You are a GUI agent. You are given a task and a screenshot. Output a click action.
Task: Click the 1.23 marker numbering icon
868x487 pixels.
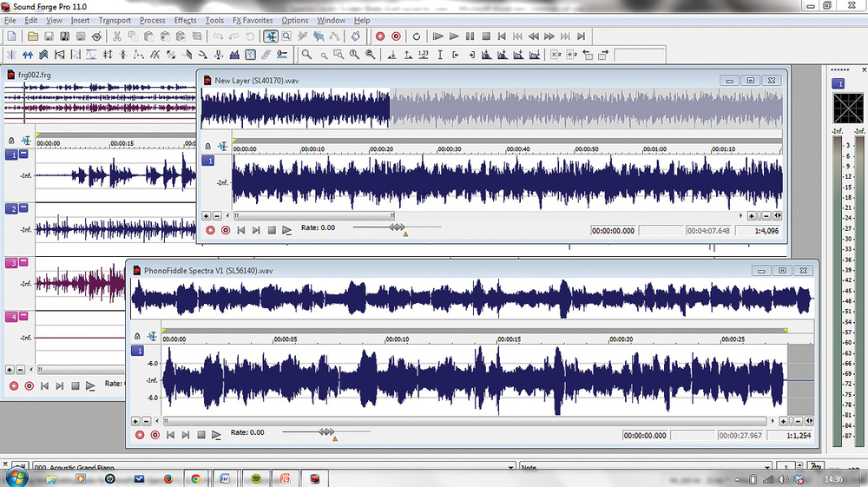(424, 55)
